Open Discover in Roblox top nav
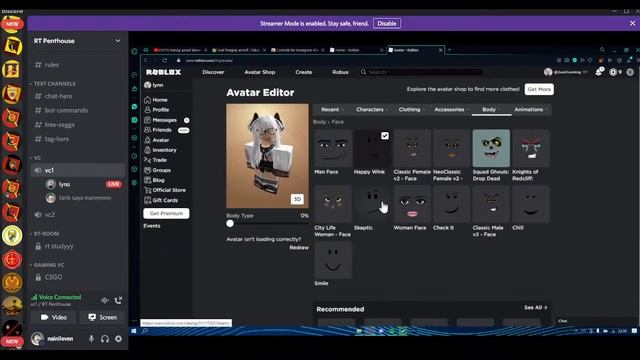Image resolution: width=640 pixels, height=360 pixels. (x=213, y=72)
